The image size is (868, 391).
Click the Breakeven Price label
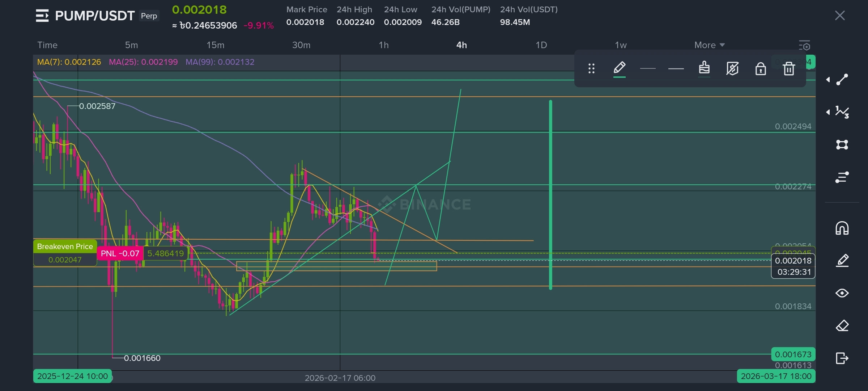(x=65, y=247)
